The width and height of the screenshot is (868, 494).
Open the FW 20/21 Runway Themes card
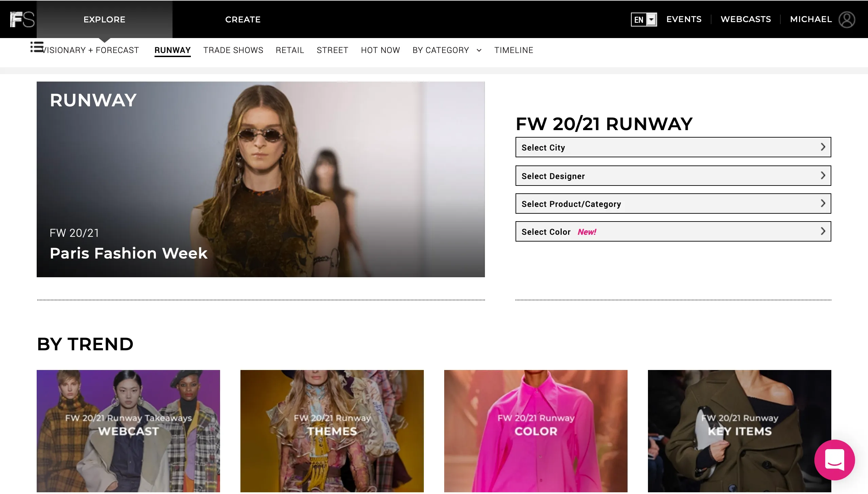(x=332, y=431)
